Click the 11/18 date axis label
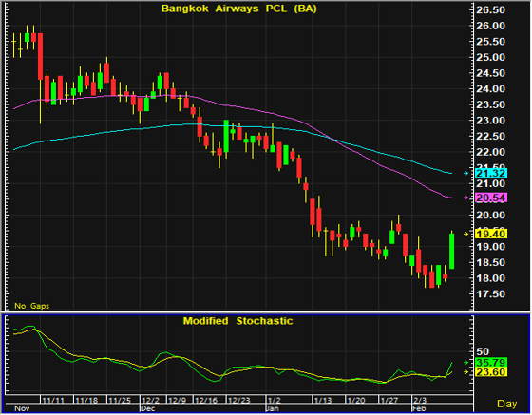Viewport: 532px width, 415px height. [x=86, y=401]
